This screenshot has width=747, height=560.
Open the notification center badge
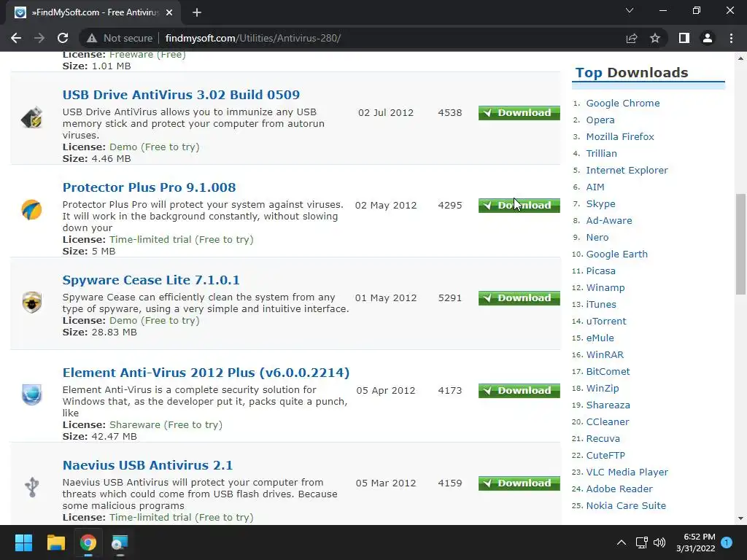[727, 542]
